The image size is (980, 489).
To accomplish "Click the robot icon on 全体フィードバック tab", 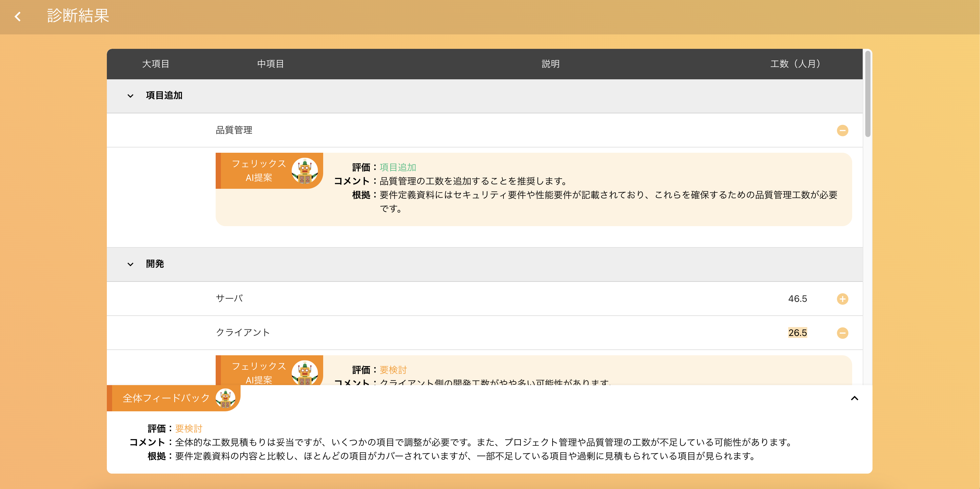I will (225, 398).
